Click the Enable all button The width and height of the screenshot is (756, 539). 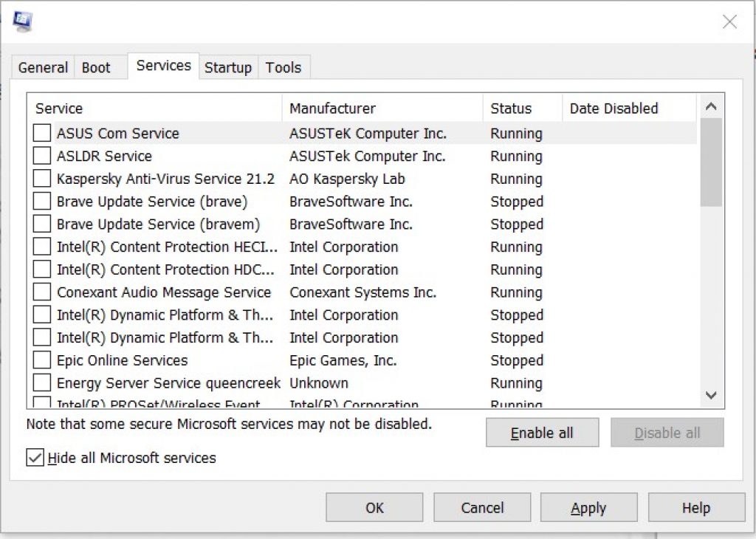click(542, 433)
